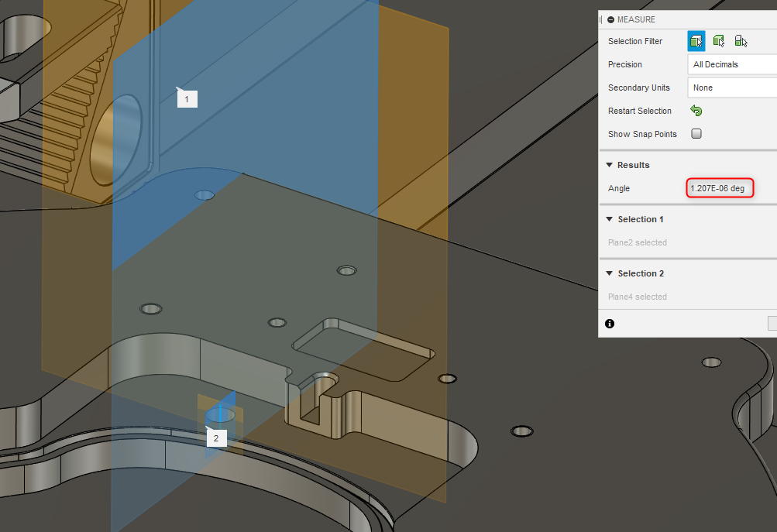Activate the component selection filter
The image size is (777, 532).
click(740, 40)
